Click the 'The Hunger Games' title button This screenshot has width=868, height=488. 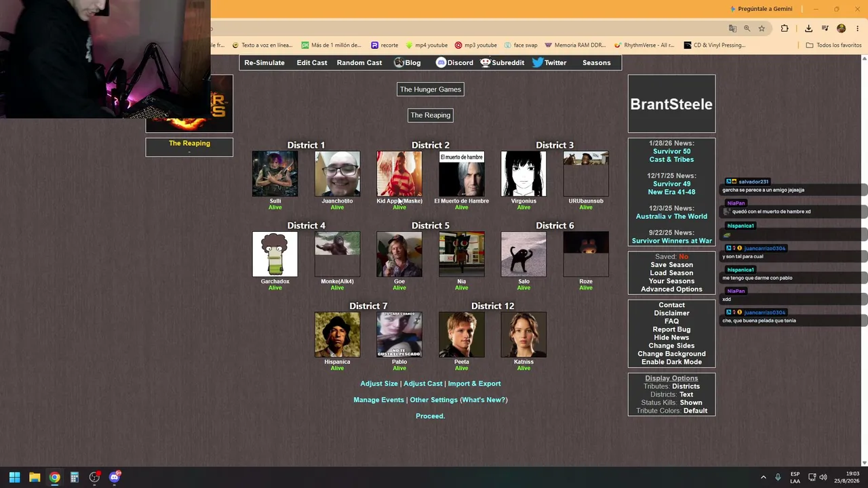click(x=430, y=89)
